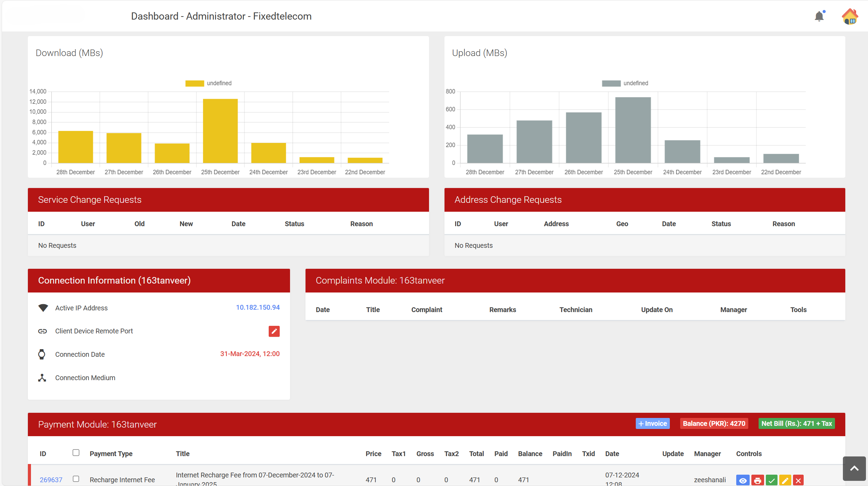Open invoice creation with the + Invoice button
Viewport: 868px width, 486px height.
tap(652, 423)
